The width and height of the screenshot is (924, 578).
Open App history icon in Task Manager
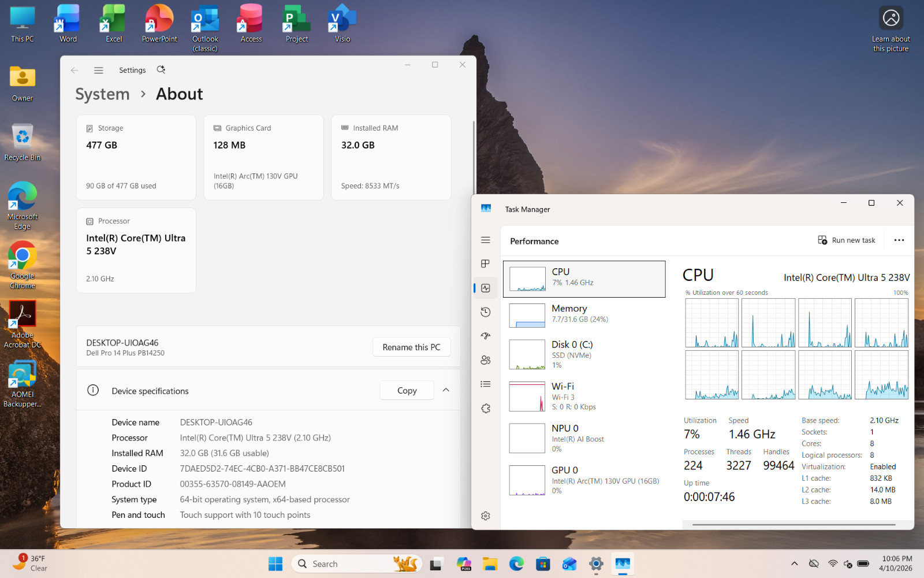pos(486,312)
